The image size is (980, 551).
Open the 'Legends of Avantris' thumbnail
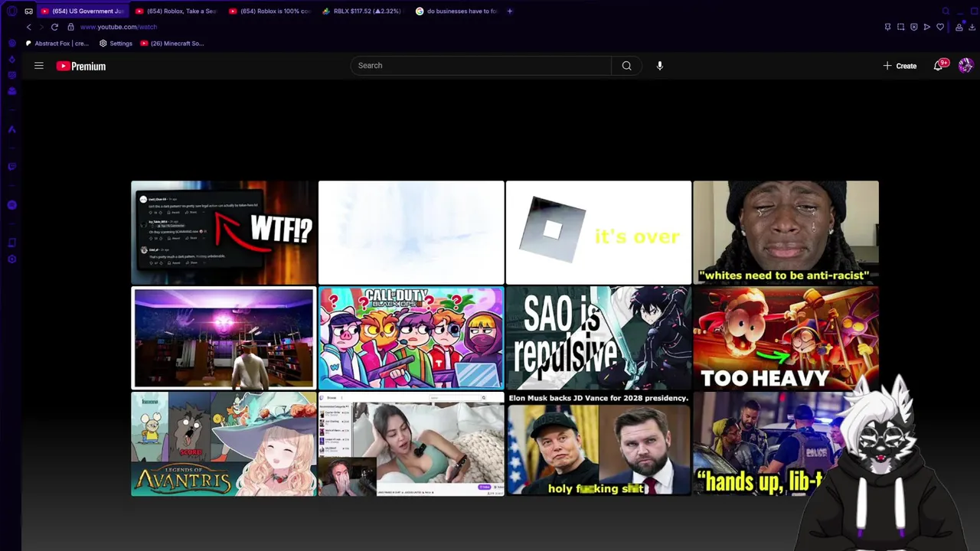coord(224,444)
